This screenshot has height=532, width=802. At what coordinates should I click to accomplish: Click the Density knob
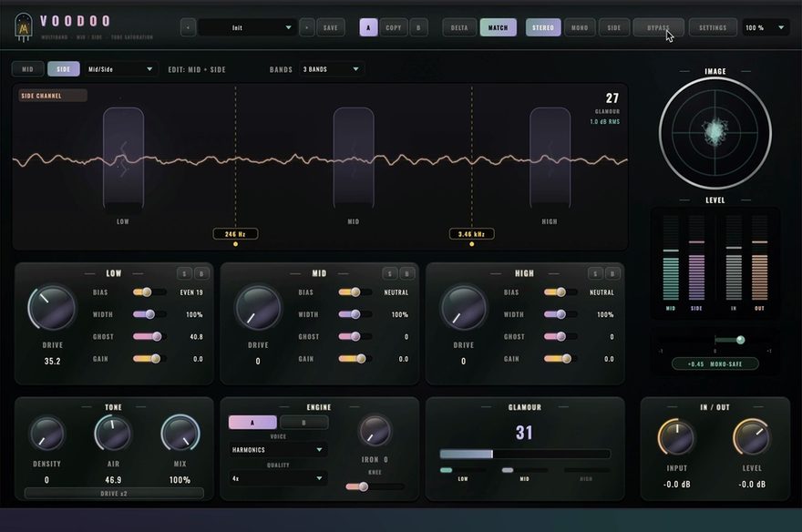click(47, 434)
